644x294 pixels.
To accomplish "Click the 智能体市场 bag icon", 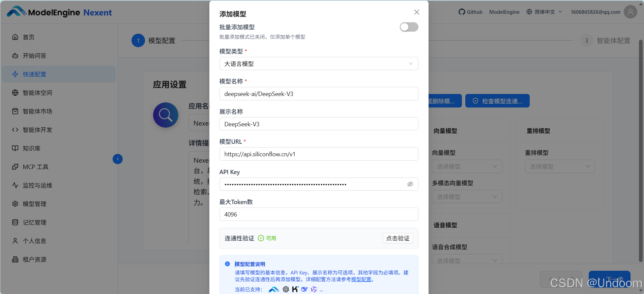I will click(x=15, y=111).
